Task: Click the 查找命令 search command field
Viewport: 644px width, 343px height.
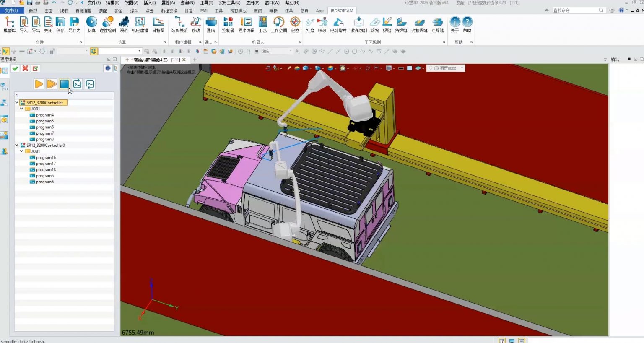Action: 579,10
